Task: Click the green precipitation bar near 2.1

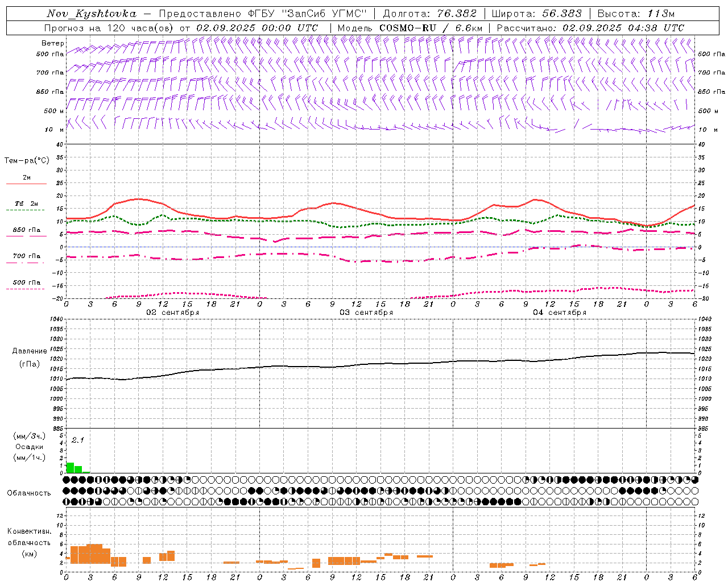Action: pos(70,468)
